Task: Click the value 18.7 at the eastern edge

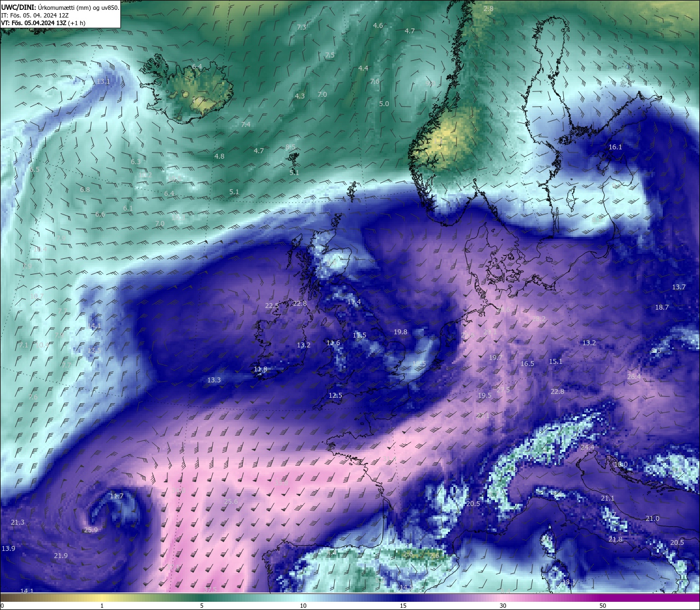Action: click(x=662, y=307)
